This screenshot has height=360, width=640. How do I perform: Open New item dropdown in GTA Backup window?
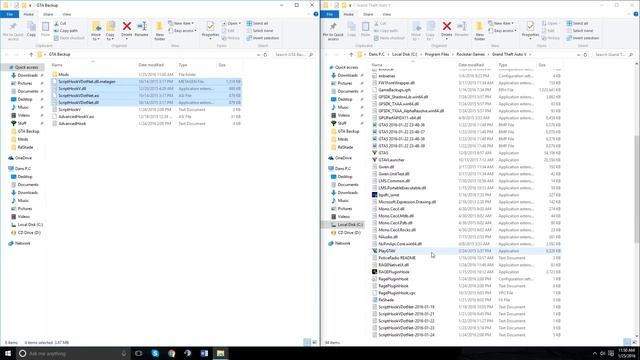click(x=181, y=23)
